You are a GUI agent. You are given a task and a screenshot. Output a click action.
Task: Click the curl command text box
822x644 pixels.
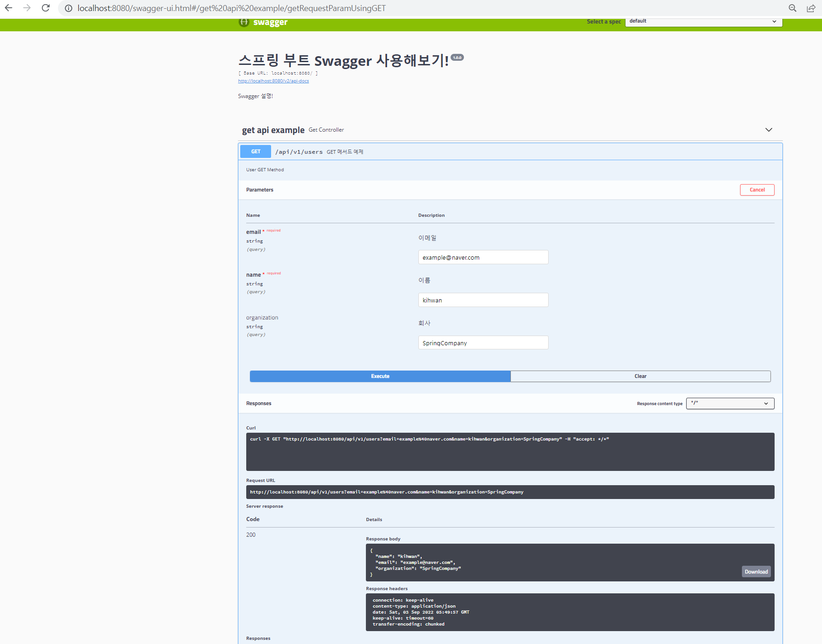510,452
